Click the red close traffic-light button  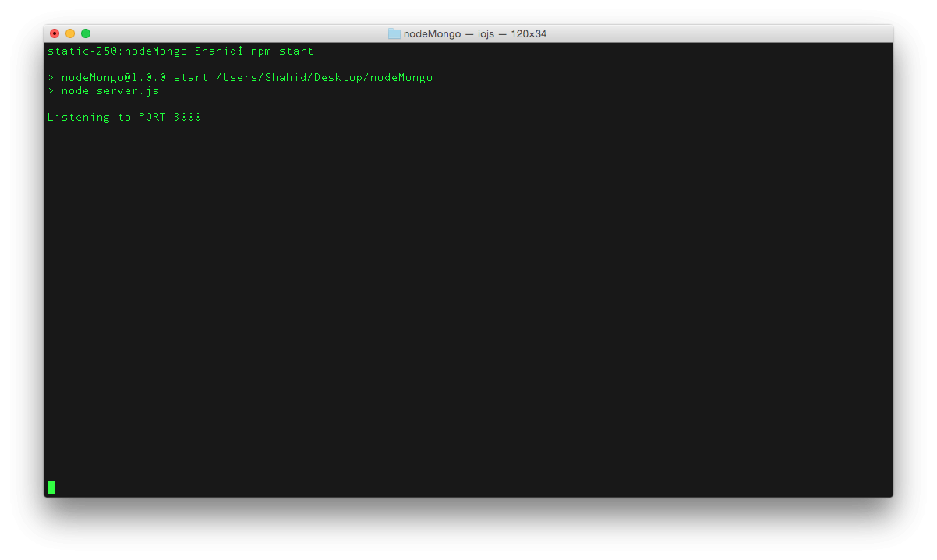54,33
